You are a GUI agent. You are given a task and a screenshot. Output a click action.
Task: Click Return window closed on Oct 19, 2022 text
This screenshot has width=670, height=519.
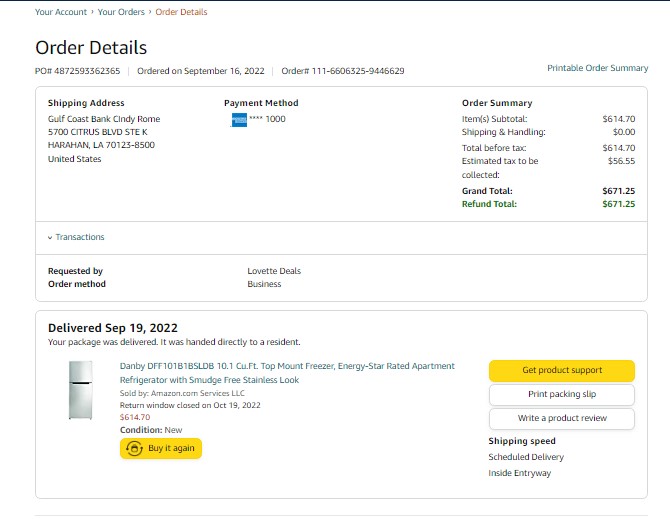point(190,405)
